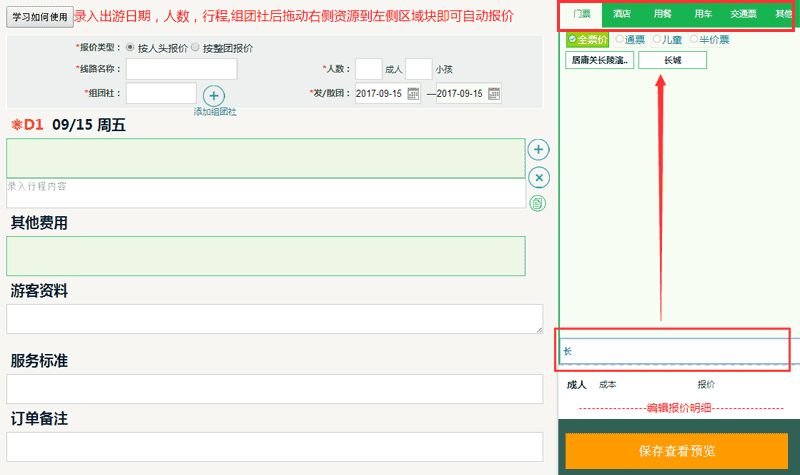Viewport: 800px width, 475px height.
Task: Click the green copy itinerary icon
Action: tap(538, 203)
